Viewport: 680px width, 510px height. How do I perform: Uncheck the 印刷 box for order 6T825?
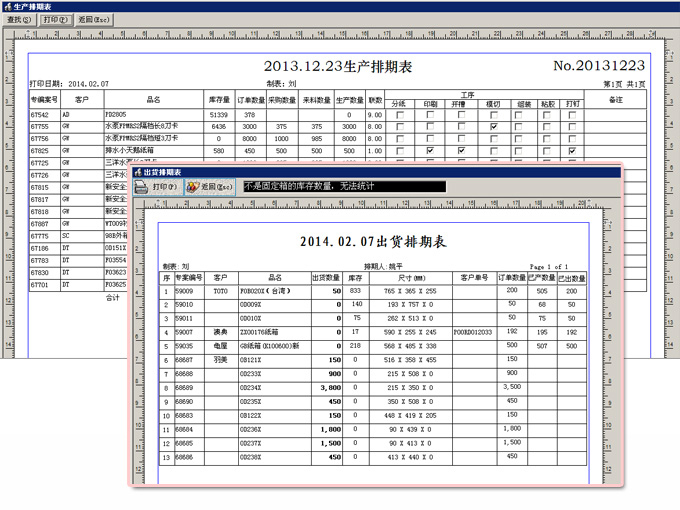click(x=430, y=150)
